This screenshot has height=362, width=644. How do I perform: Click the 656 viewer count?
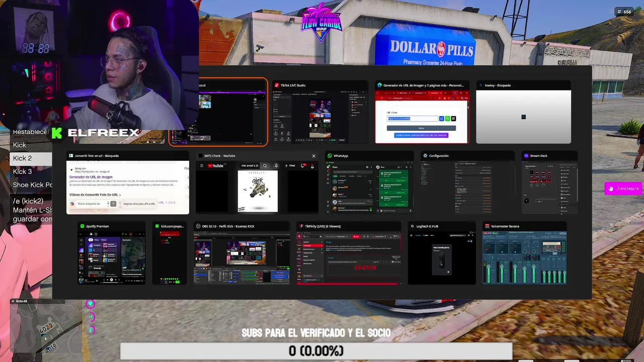624,12
